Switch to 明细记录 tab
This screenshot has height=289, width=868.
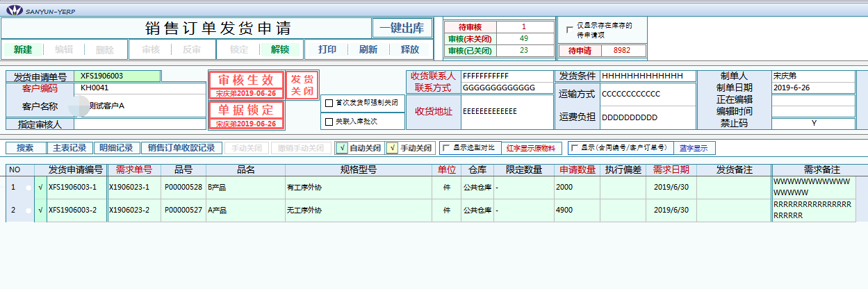pyautogui.click(x=115, y=148)
